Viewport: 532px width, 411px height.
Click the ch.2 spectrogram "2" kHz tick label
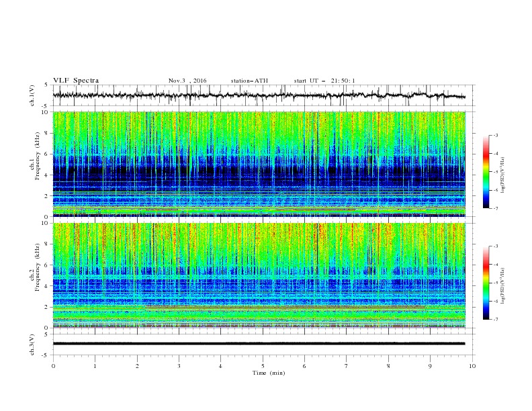(47, 307)
